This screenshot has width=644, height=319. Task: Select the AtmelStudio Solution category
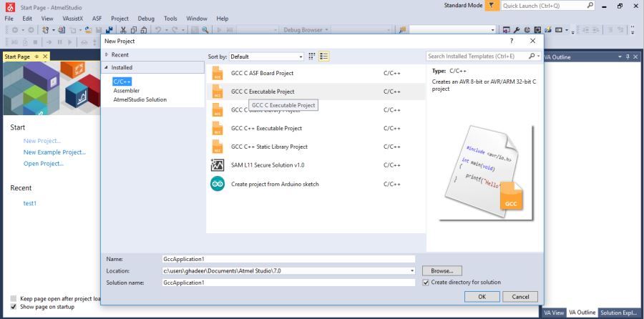(x=140, y=99)
